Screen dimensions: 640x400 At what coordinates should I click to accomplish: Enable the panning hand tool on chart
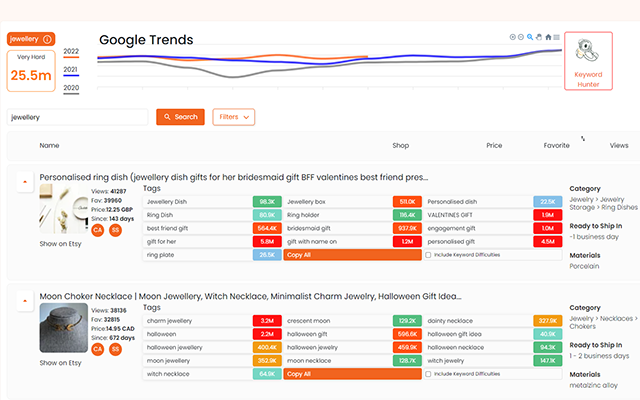(539, 37)
